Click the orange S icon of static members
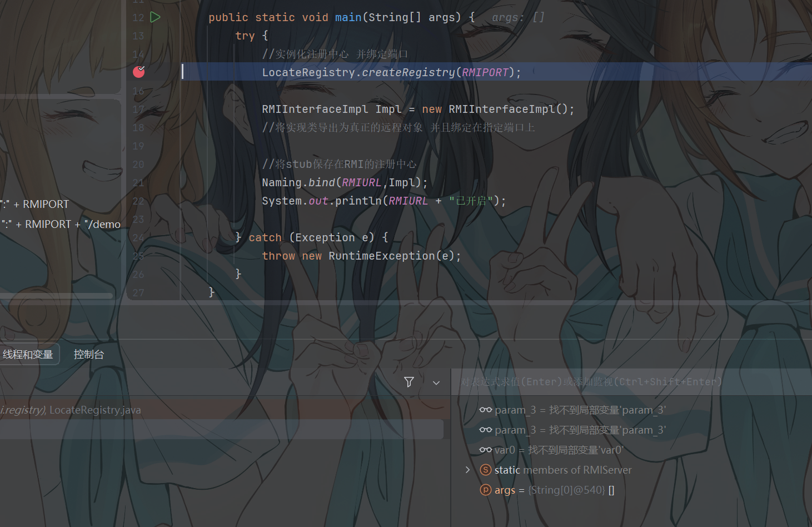The image size is (812, 527). (485, 470)
